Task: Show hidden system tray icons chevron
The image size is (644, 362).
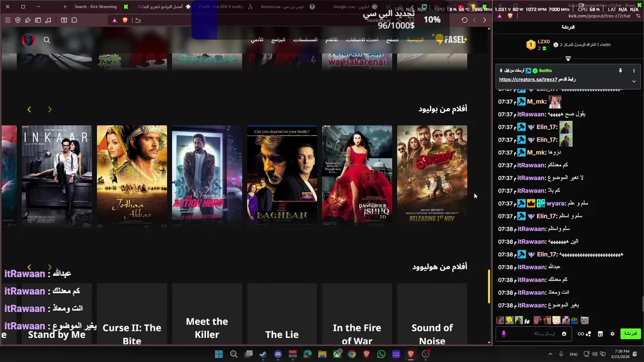Action: (550, 354)
